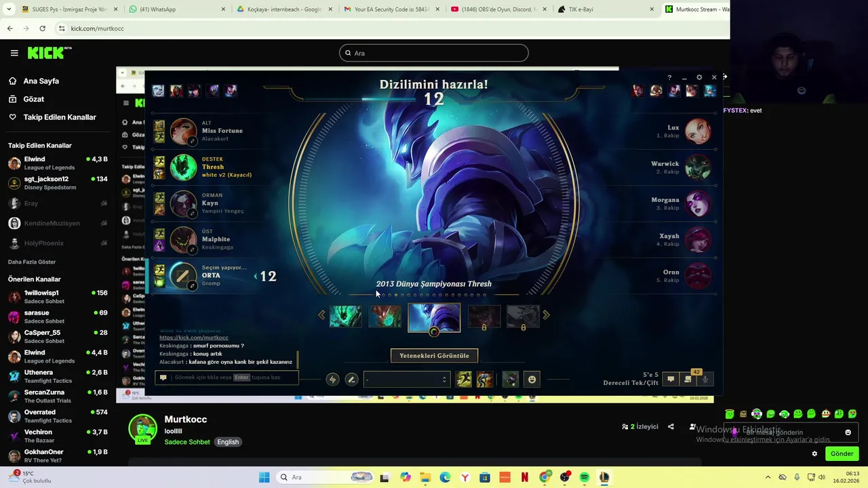This screenshot has width=868, height=488.
Task: Show previous skins with left arrow
Action: [x=321, y=314]
